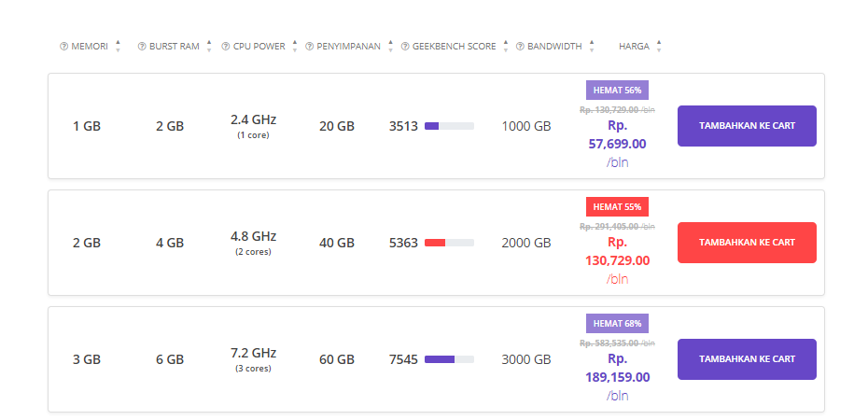Add the 1 GB plan to cart
The image size is (868, 420).
(x=747, y=126)
